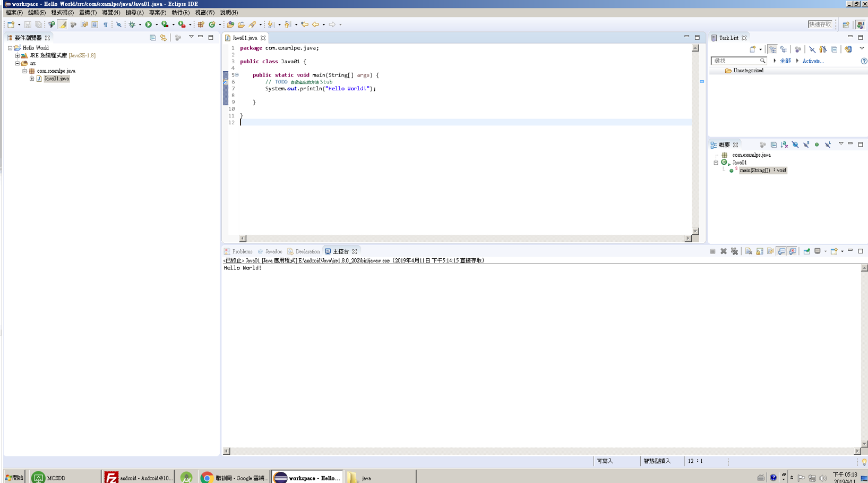Go to Next Annotation icon
The height and width of the screenshot is (483, 868).
click(271, 24)
